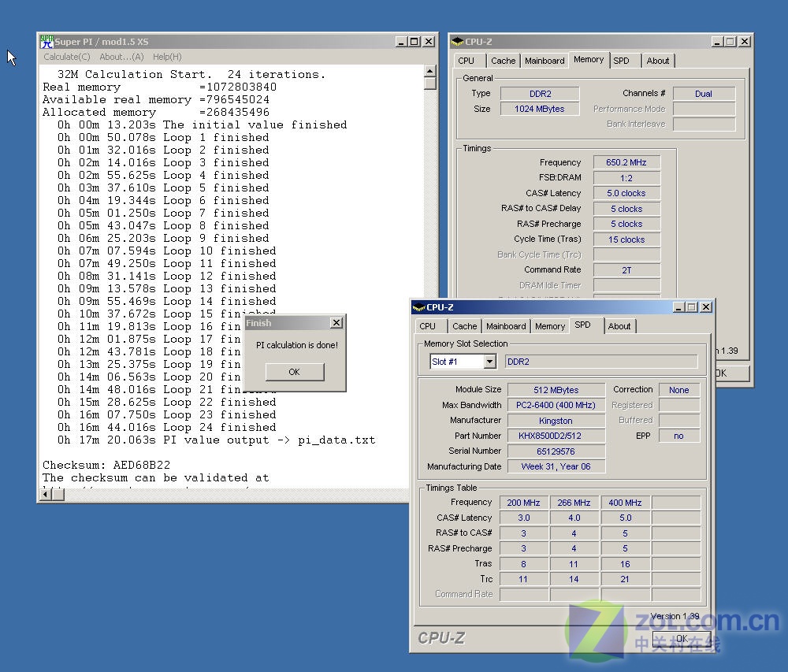Click the 5.0 clocks CAS# Latency value
This screenshot has height=672, width=788.
626,193
